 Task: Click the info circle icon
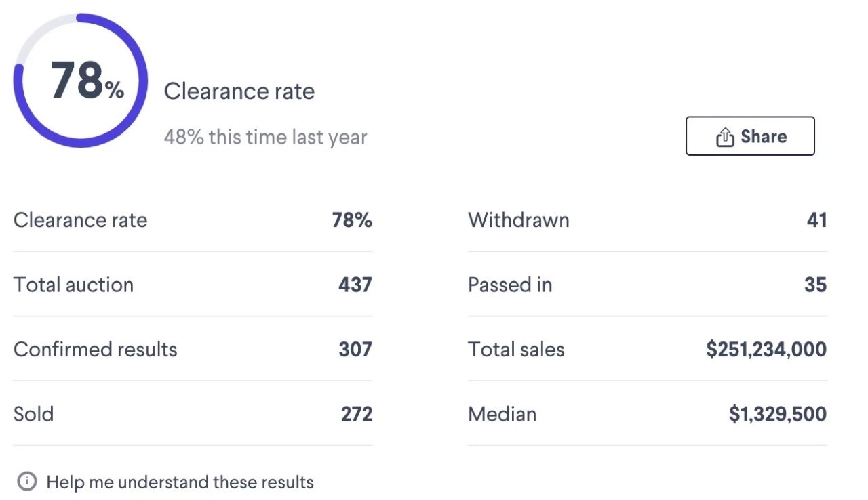click(27, 482)
